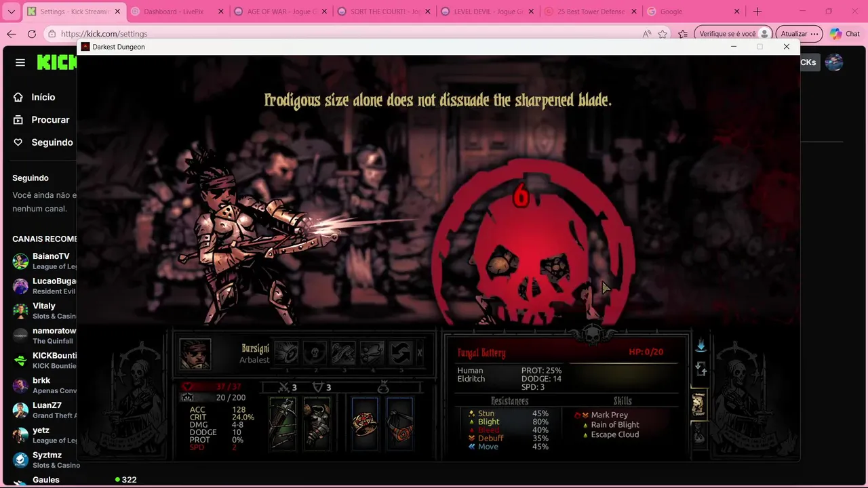Click the crossed swords weapon level icon
The width and height of the screenshot is (868, 488).
(x=284, y=387)
